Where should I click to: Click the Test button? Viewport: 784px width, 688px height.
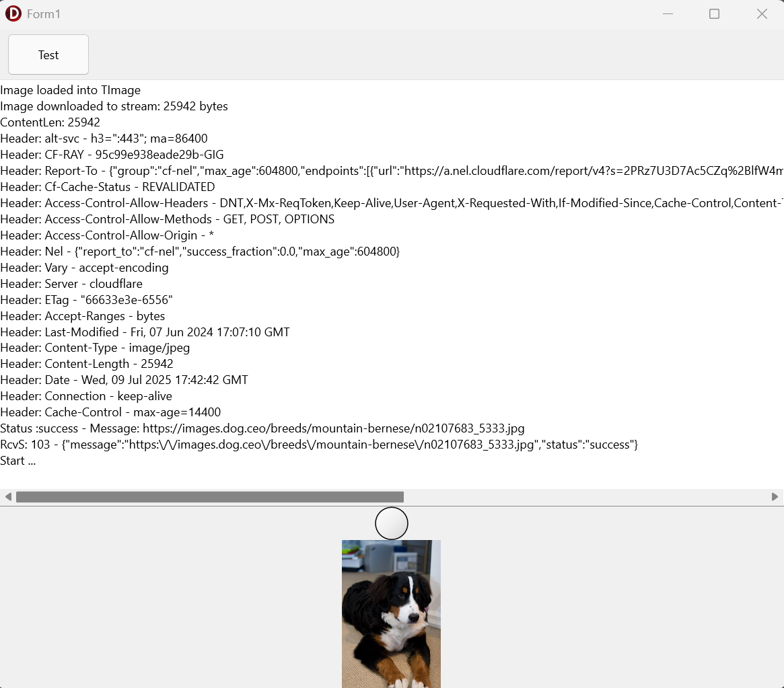click(x=48, y=54)
